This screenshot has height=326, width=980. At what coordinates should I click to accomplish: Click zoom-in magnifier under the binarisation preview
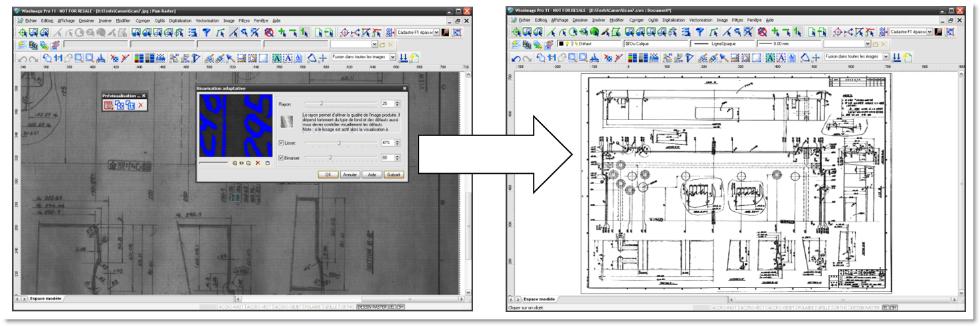pyautogui.click(x=235, y=163)
